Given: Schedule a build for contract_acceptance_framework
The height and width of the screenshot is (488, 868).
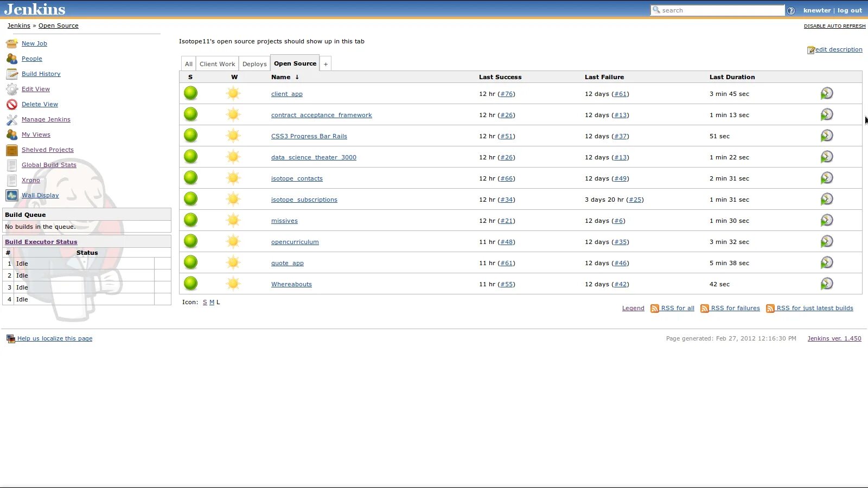Looking at the screenshot, I should click(827, 114).
